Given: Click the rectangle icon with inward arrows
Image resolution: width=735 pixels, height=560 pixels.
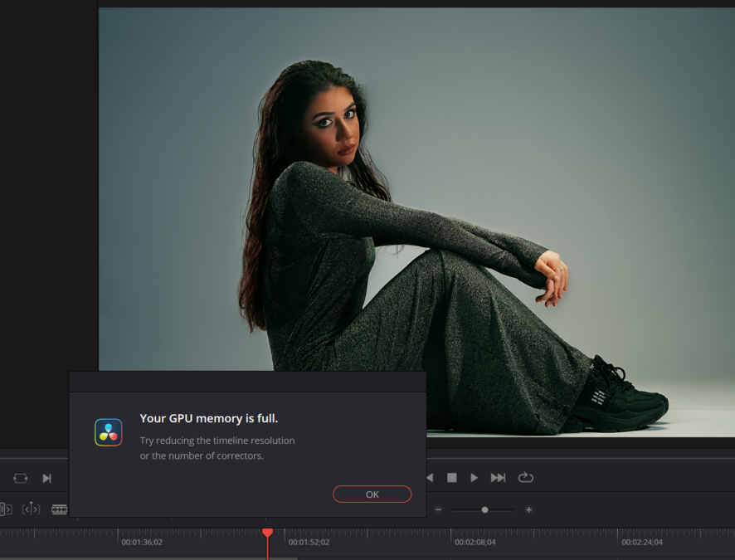Looking at the screenshot, I should (20, 478).
